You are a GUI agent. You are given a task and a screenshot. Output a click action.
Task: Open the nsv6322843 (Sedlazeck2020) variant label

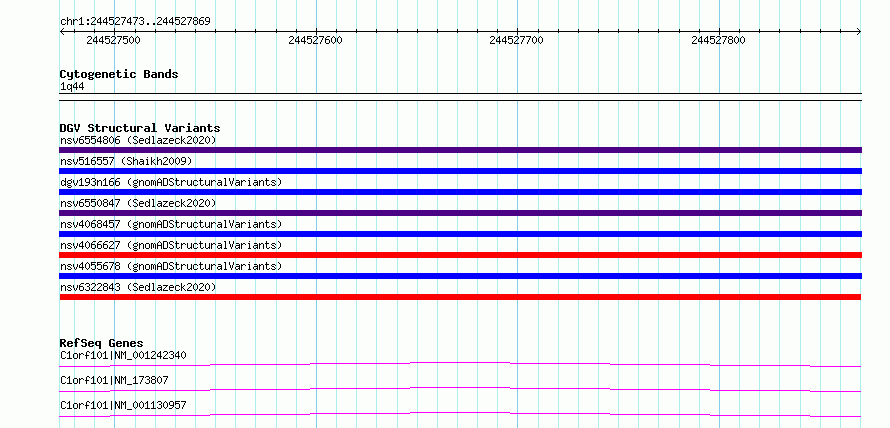[x=138, y=287]
